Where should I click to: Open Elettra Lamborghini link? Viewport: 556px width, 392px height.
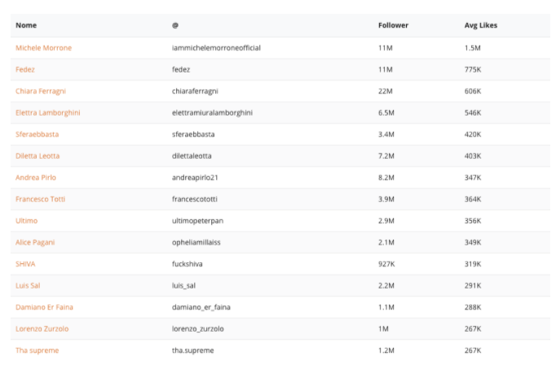(48, 112)
